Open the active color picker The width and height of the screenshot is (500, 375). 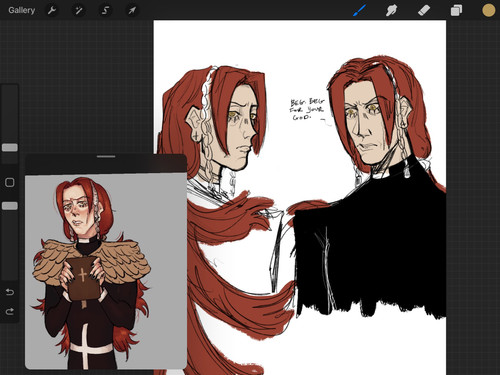pos(489,10)
